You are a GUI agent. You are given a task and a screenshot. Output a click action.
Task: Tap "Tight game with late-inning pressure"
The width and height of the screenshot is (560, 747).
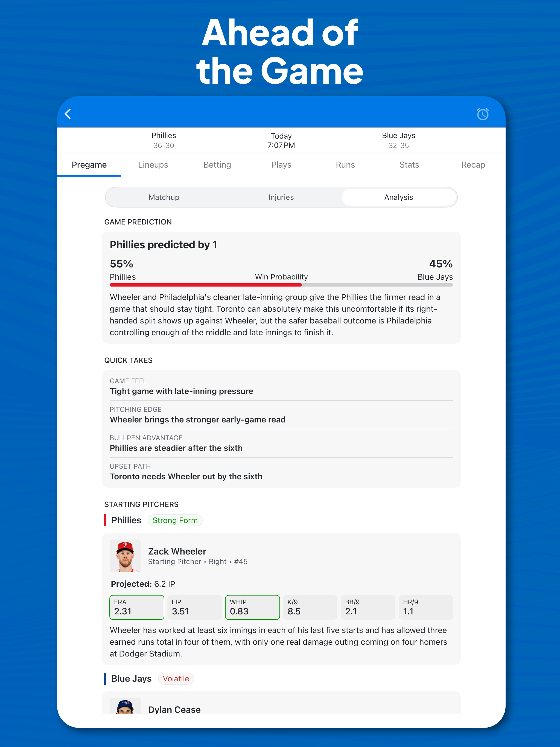pos(181,391)
